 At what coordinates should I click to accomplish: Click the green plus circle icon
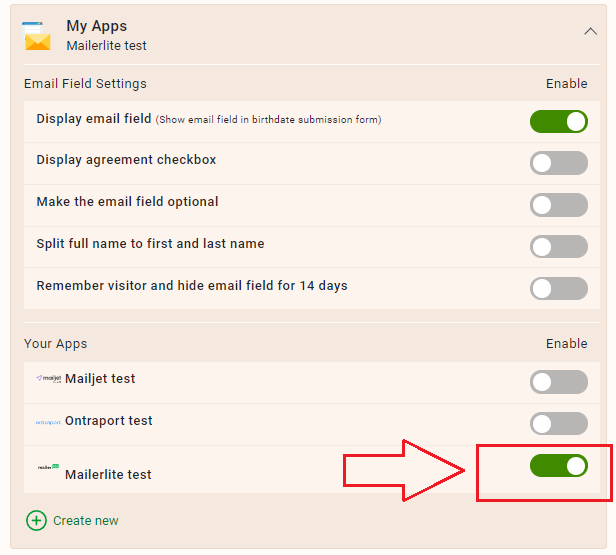click(x=36, y=520)
